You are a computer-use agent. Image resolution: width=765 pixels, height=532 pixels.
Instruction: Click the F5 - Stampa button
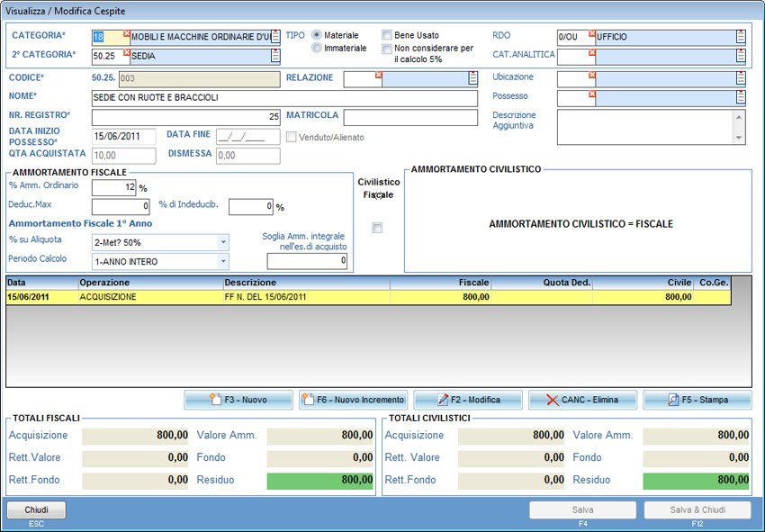tap(697, 400)
